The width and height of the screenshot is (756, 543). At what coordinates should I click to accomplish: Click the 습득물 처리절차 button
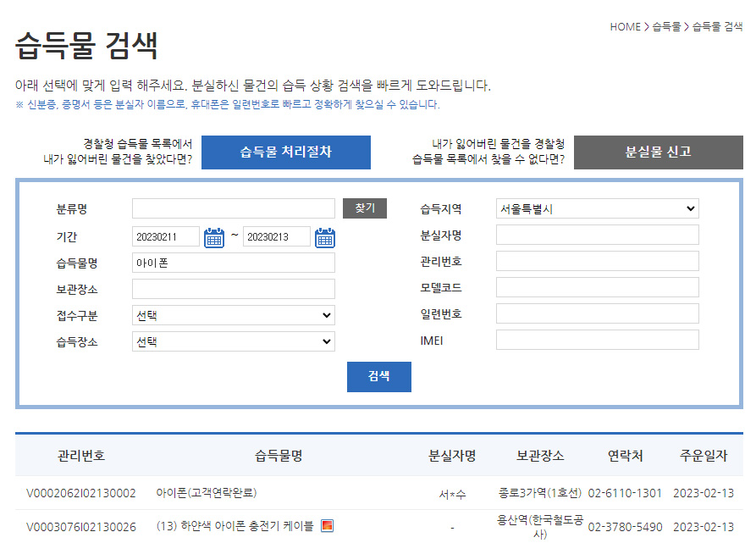(286, 152)
